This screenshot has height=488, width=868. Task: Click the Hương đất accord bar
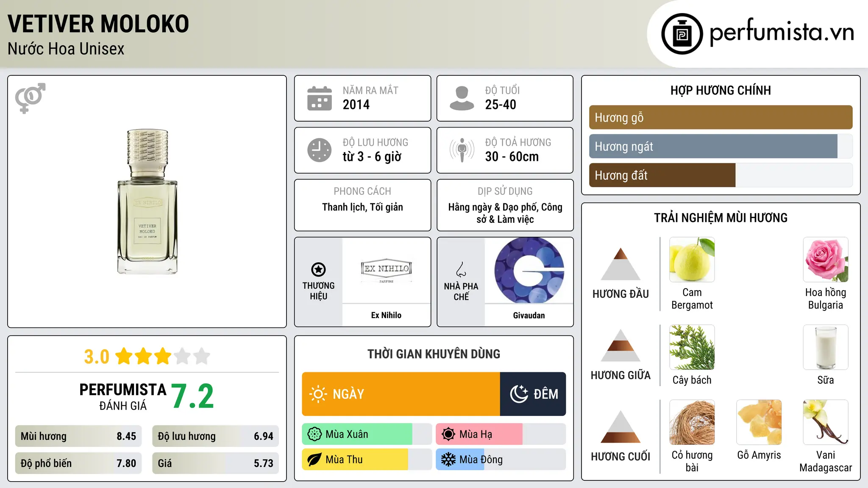point(721,175)
